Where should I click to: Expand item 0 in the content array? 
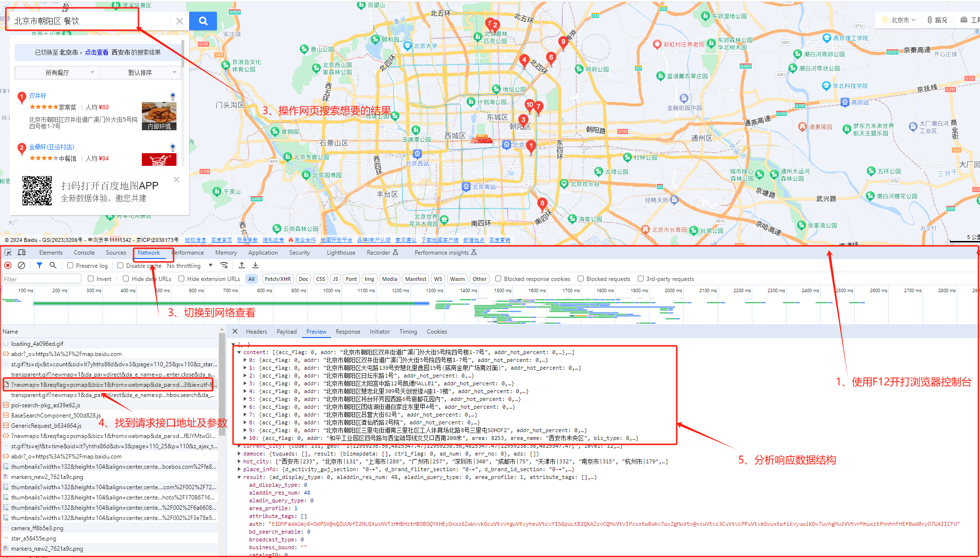pos(245,360)
